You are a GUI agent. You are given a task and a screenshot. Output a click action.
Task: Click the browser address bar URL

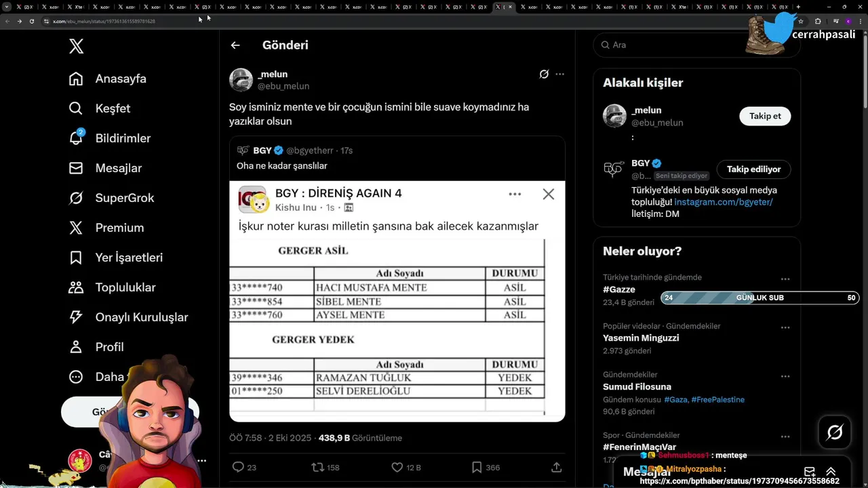[104, 21]
